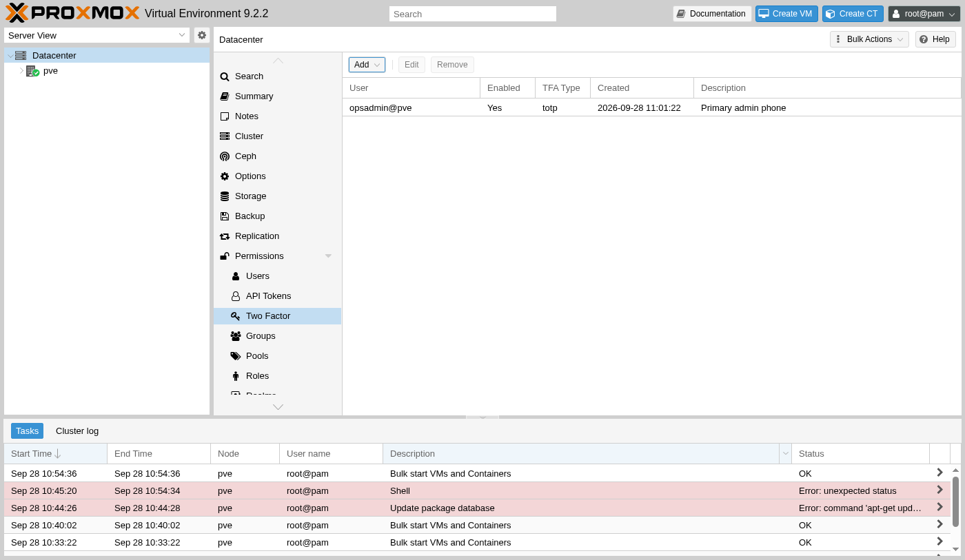
Task: Open task details arrow for Shell row
Action: pyautogui.click(x=939, y=490)
